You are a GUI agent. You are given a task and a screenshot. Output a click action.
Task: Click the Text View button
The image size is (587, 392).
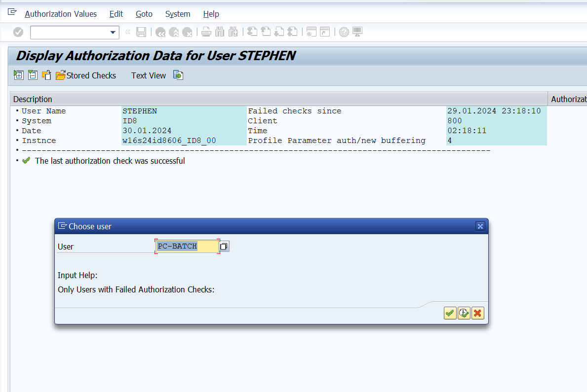148,75
